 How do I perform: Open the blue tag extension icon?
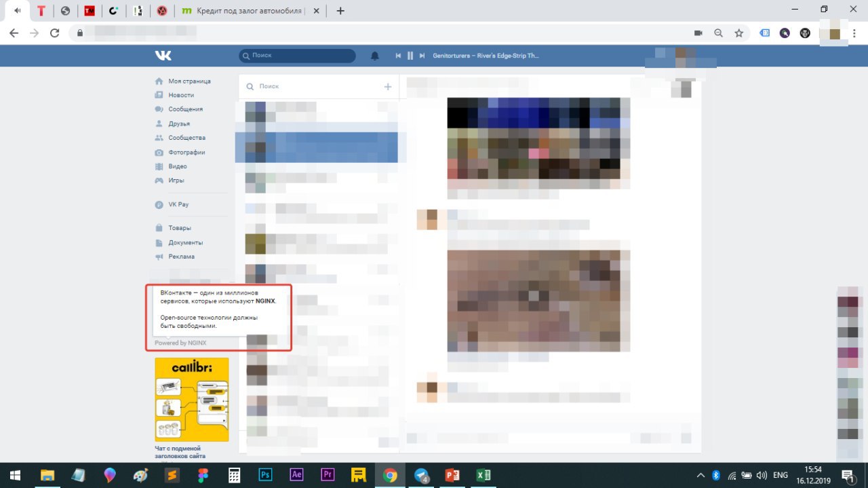(x=764, y=33)
